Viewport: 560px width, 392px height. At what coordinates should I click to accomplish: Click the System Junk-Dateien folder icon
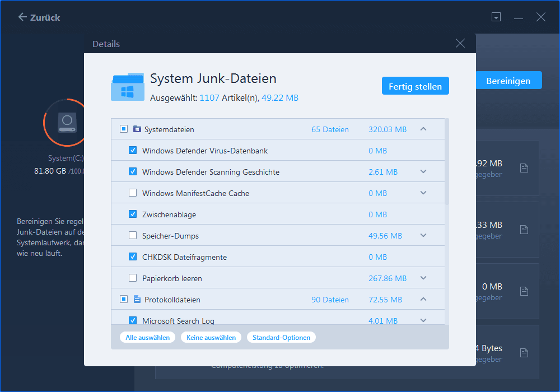tap(128, 87)
